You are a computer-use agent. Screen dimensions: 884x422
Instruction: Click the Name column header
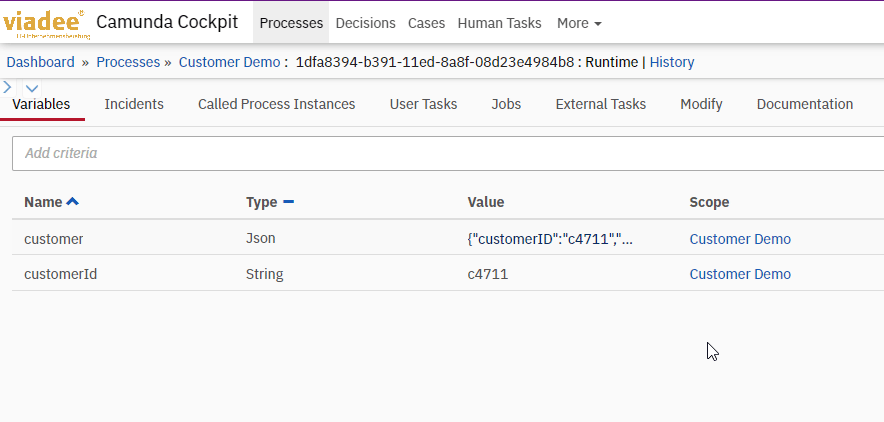(x=43, y=202)
